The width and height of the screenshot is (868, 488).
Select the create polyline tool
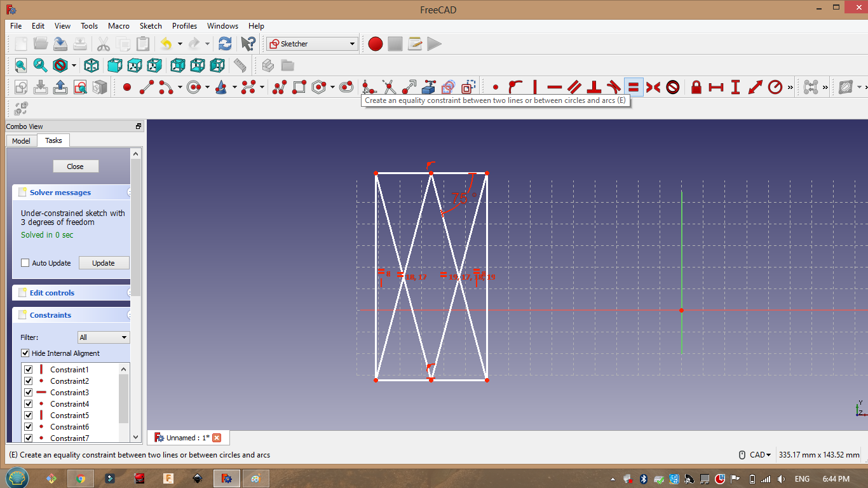pos(280,87)
